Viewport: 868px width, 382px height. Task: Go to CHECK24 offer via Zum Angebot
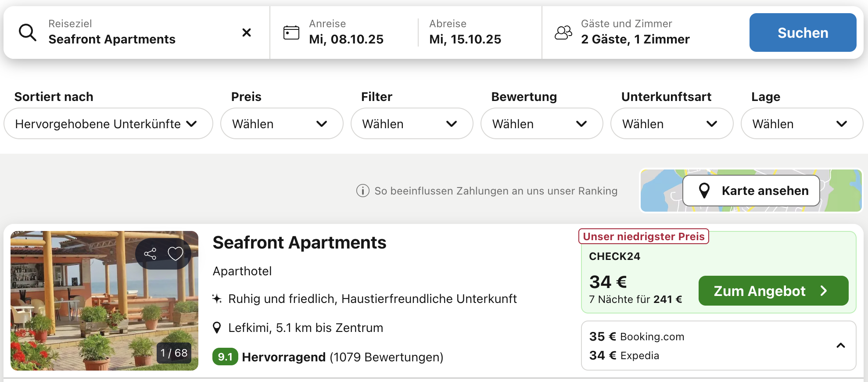coord(773,291)
